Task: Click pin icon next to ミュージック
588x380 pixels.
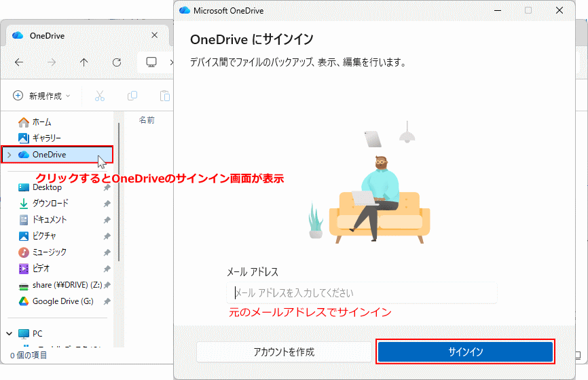Action: click(107, 252)
